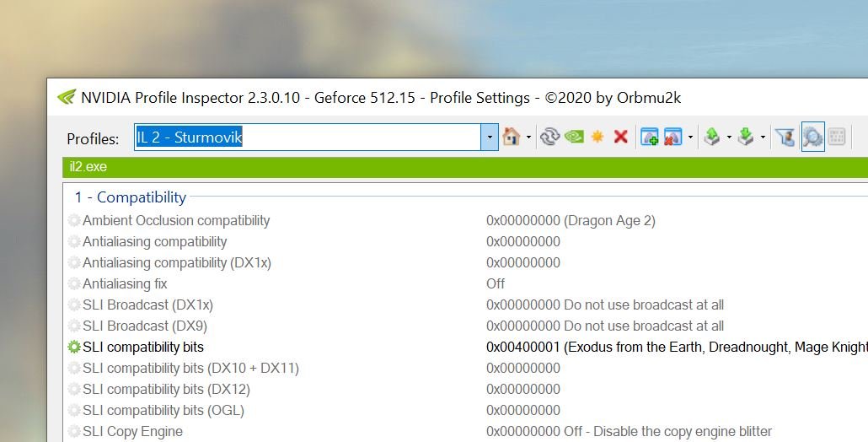The image size is (868, 442).
Task: Select the SLI Broadcast (DX1x) setting name
Action: click(x=147, y=305)
